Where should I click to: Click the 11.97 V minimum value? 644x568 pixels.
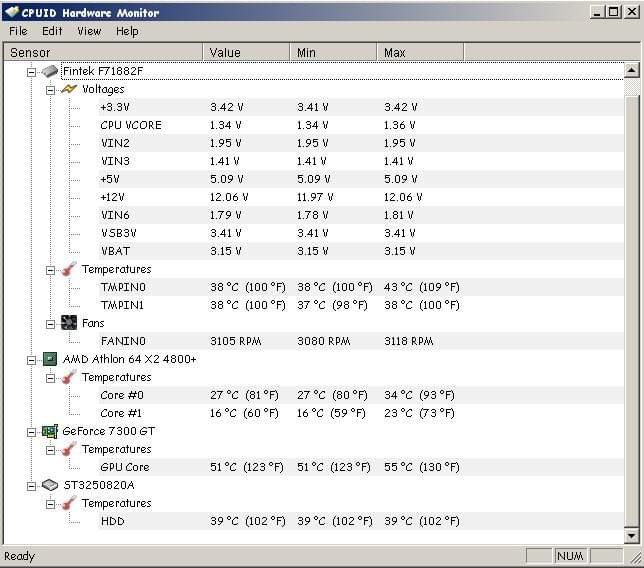pos(315,197)
